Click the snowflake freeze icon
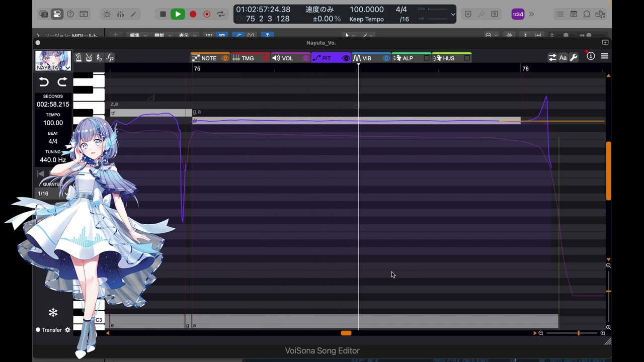 [x=53, y=313]
